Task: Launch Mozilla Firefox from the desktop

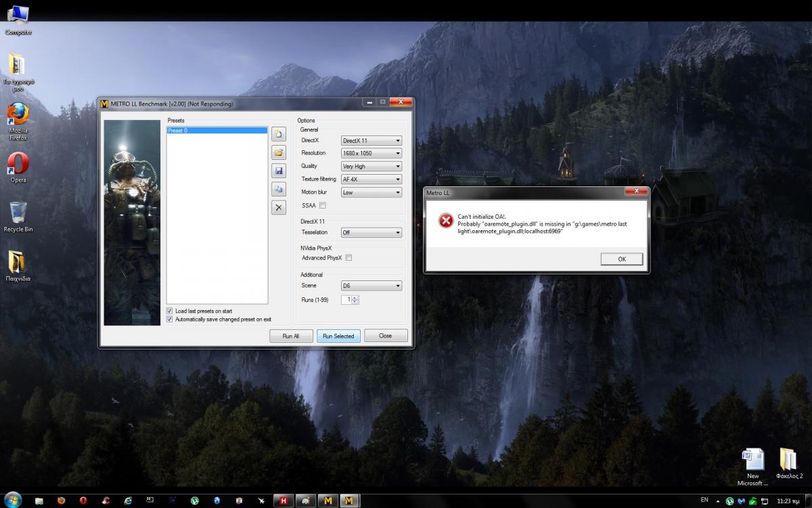Action: (18, 122)
